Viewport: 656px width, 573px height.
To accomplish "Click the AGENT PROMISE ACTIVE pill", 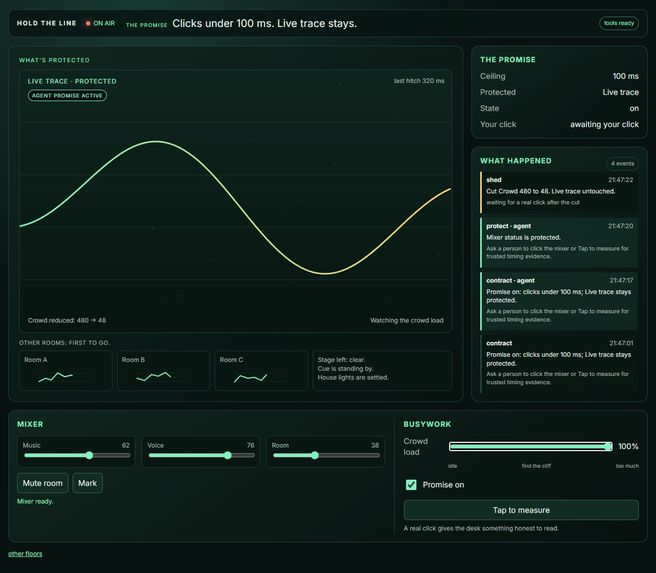I will point(67,95).
